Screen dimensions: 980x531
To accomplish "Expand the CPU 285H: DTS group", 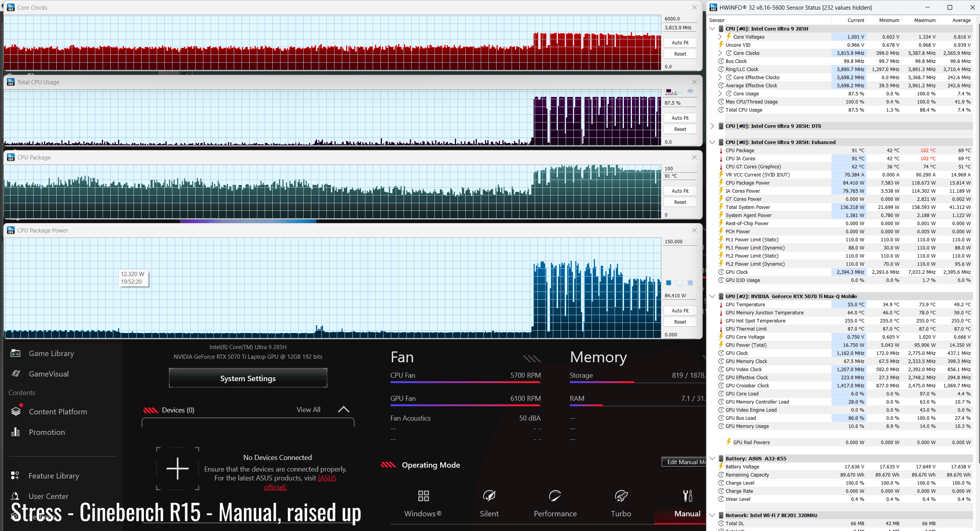I will click(712, 126).
